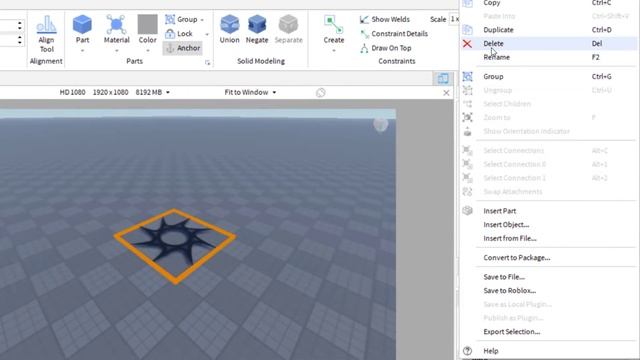
Task: Choose Delete from the context menu
Action: (x=549, y=43)
